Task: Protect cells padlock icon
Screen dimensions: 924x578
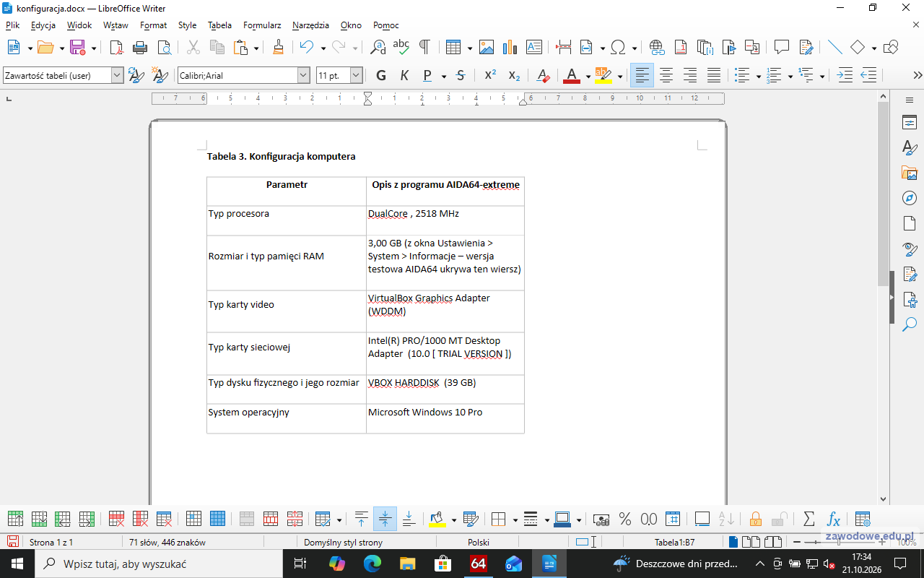Action: click(x=755, y=519)
